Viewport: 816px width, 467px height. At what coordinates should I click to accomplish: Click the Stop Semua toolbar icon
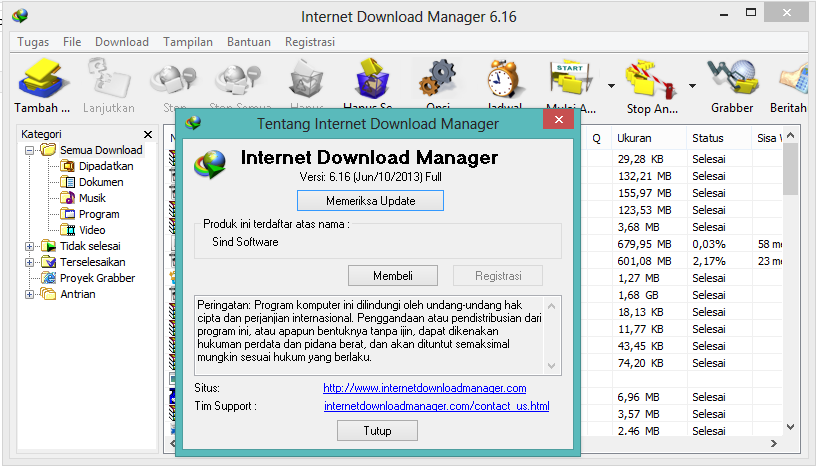point(239,80)
